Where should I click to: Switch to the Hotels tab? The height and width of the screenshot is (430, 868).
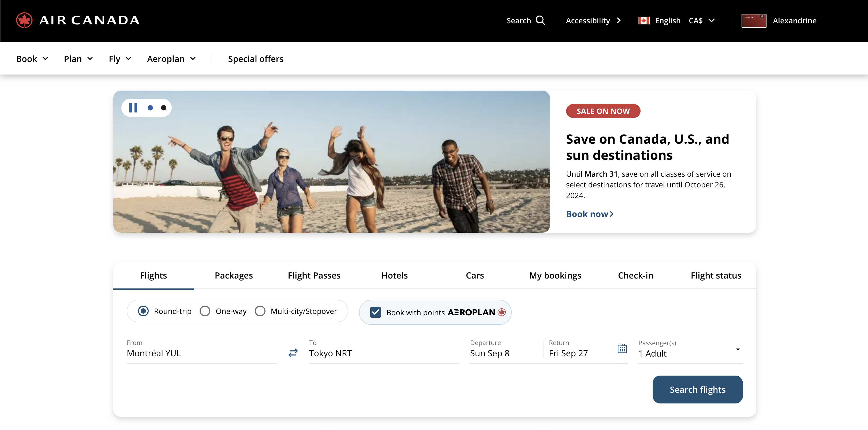(395, 276)
